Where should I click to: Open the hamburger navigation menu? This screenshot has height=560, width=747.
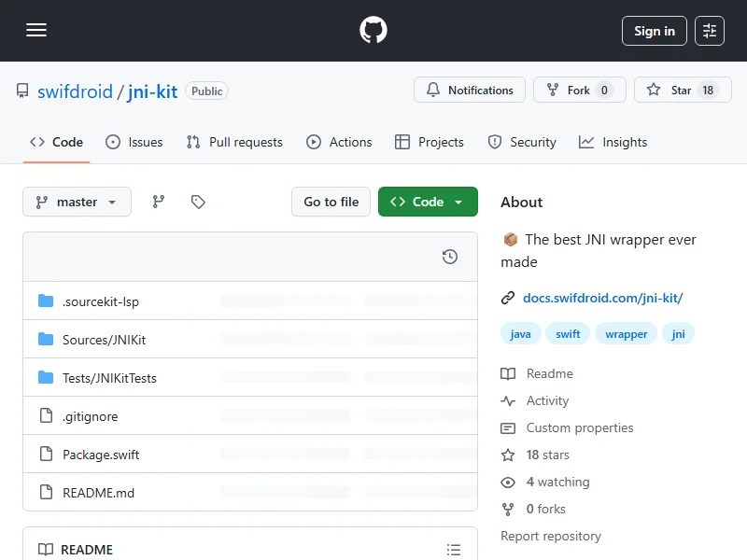pos(36,31)
